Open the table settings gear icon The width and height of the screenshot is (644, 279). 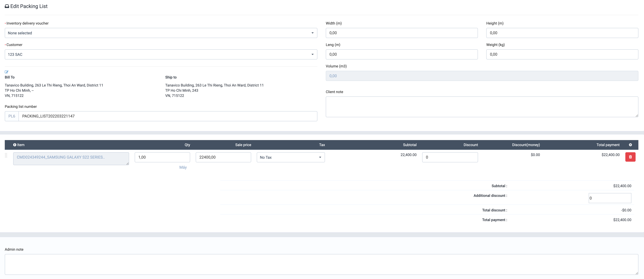coord(630,145)
